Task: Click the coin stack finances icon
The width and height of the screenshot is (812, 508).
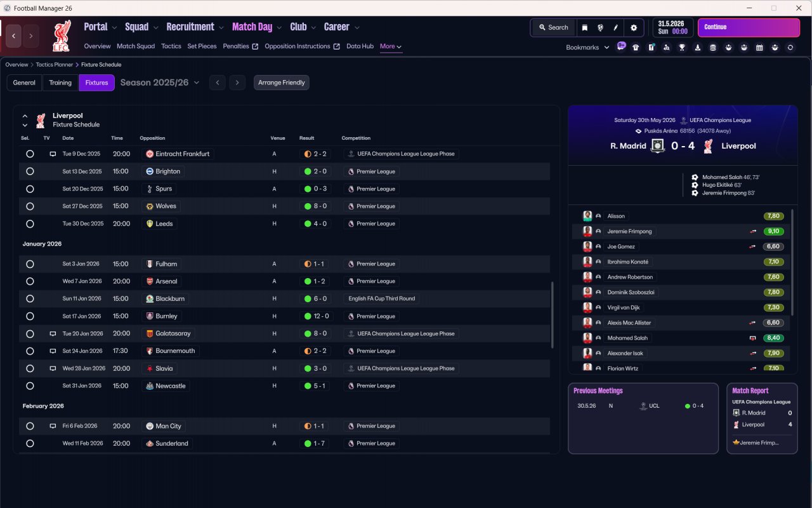Action: pyautogui.click(x=713, y=47)
